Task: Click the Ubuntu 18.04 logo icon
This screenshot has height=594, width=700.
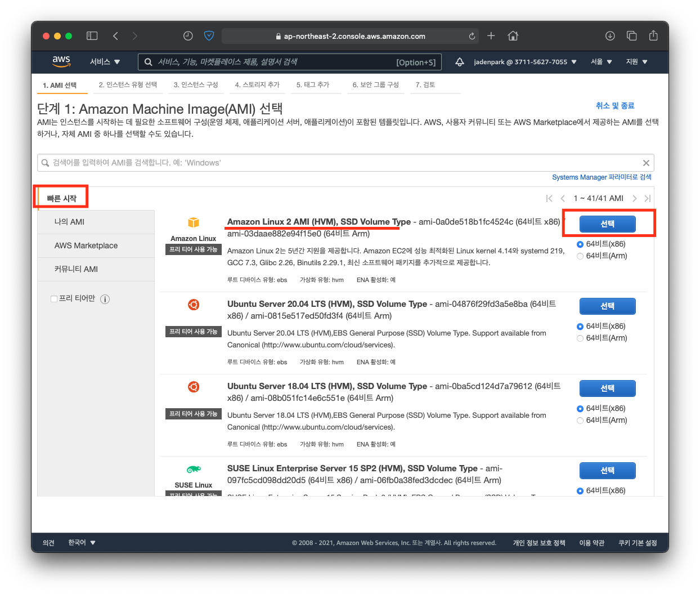Action: click(194, 387)
